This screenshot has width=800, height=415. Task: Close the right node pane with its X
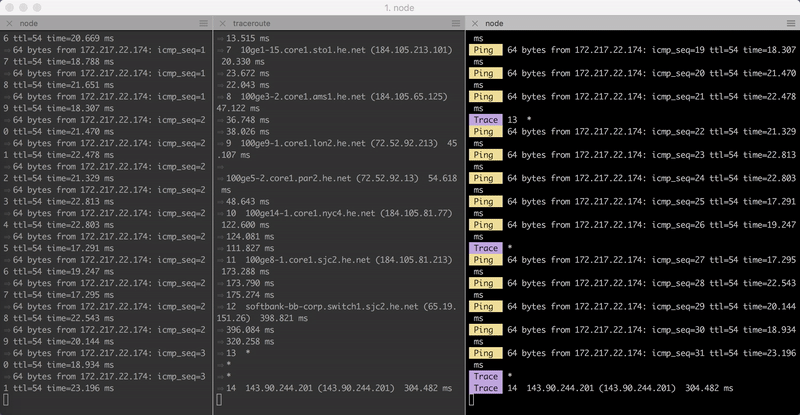point(475,23)
